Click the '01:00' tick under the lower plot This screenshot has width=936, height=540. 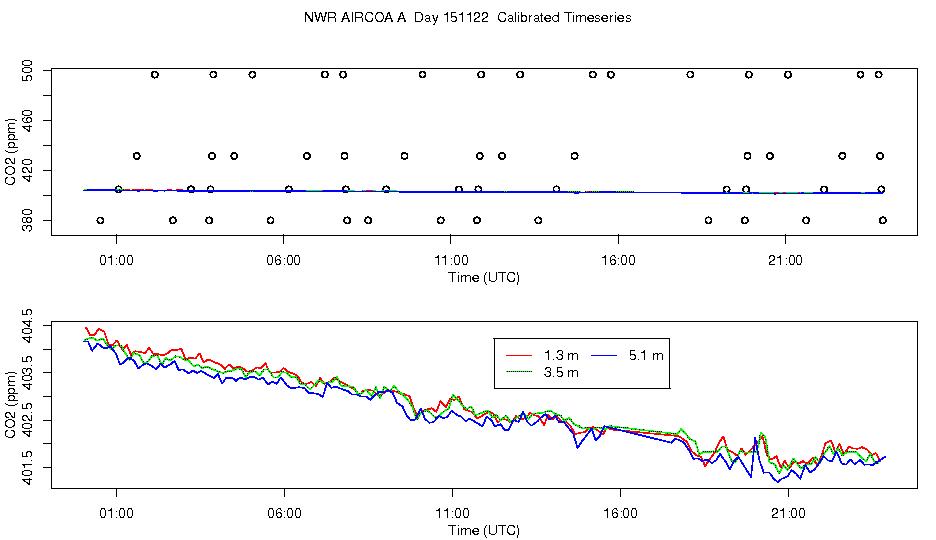point(116,513)
